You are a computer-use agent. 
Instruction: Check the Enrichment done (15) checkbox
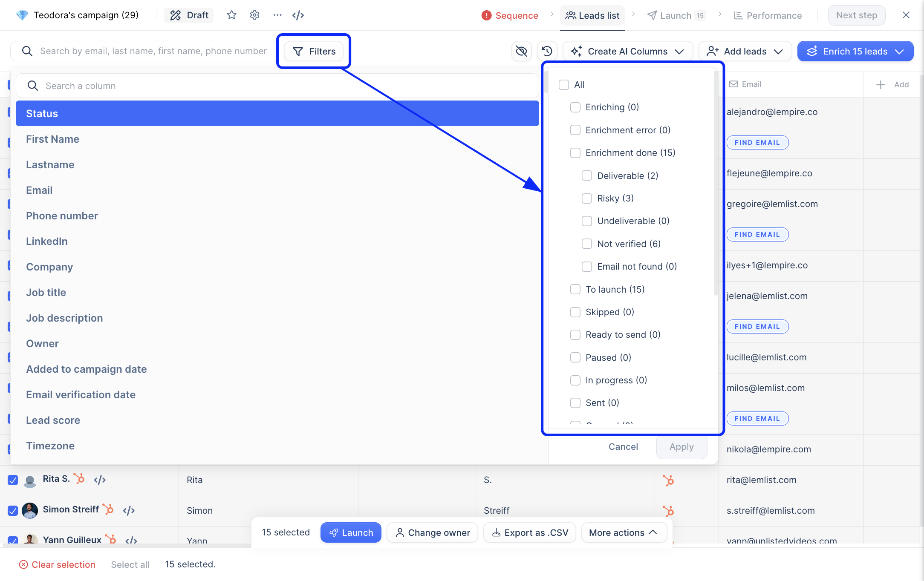pos(575,153)
